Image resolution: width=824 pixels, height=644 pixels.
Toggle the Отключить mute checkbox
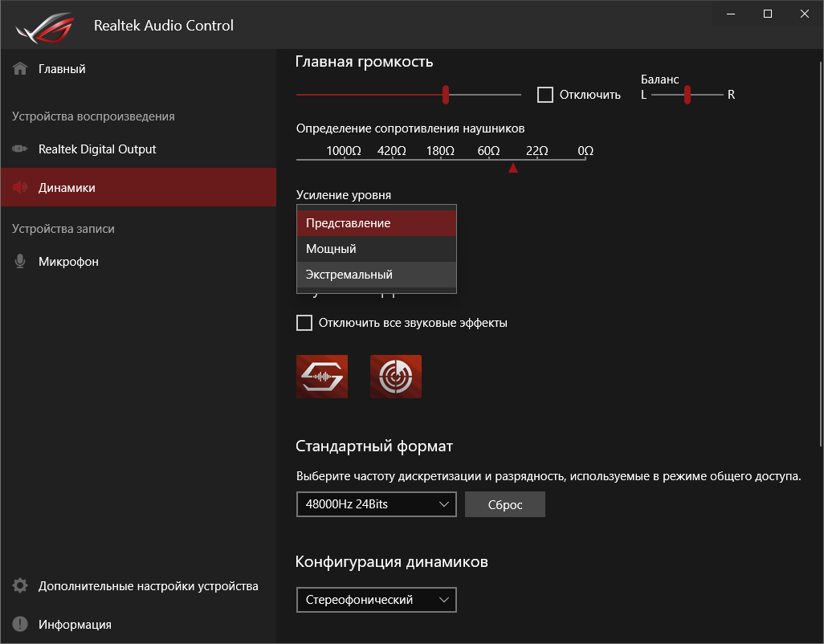[x=545, y=95]
